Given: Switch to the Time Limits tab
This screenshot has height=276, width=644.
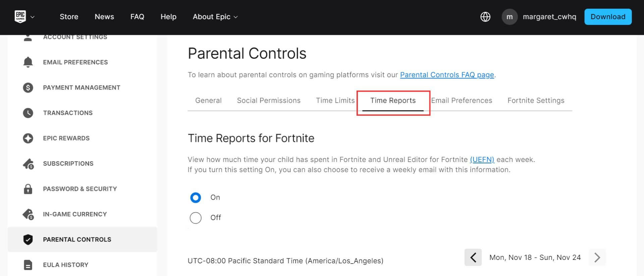Looking at the screenshot, I should 335,100.
